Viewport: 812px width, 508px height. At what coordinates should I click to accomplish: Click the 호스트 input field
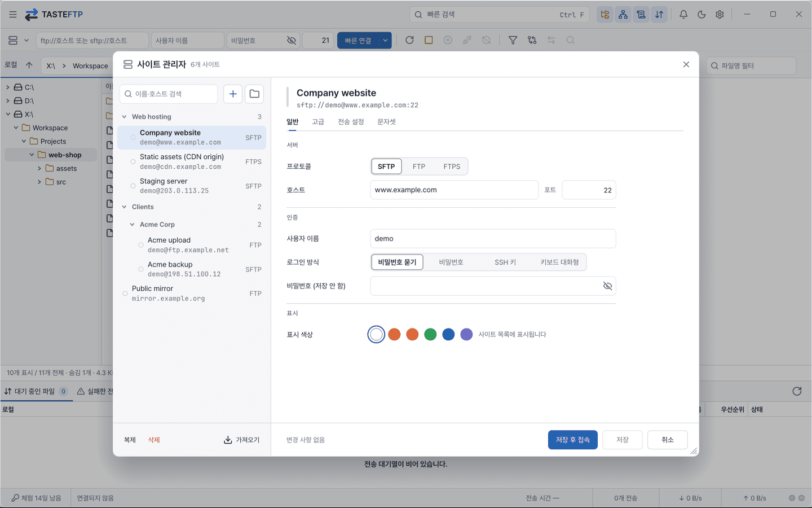tap(454, 190)
